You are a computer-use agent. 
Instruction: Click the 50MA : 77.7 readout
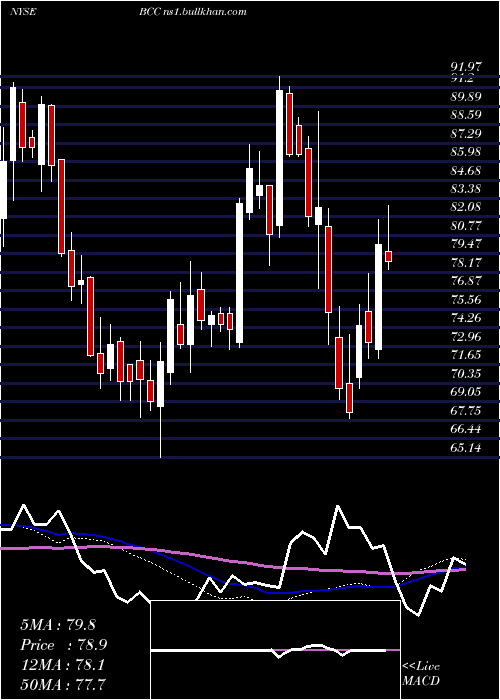point(63,684)
